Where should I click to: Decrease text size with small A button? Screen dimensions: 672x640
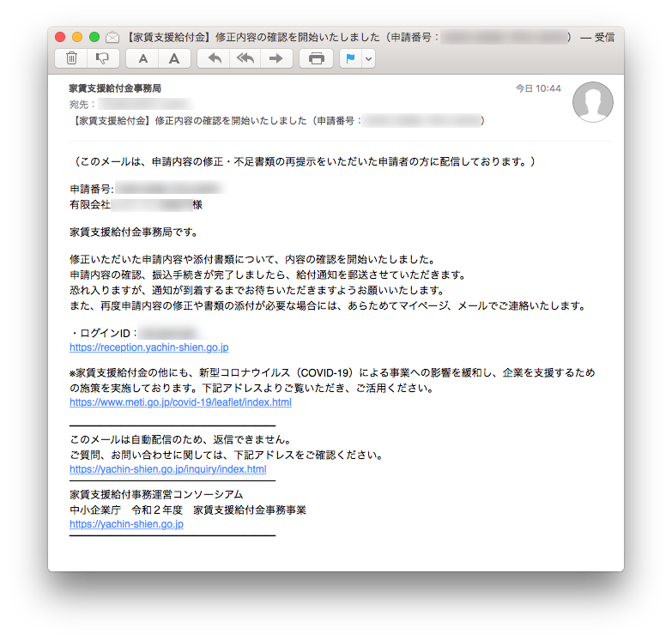143,58
